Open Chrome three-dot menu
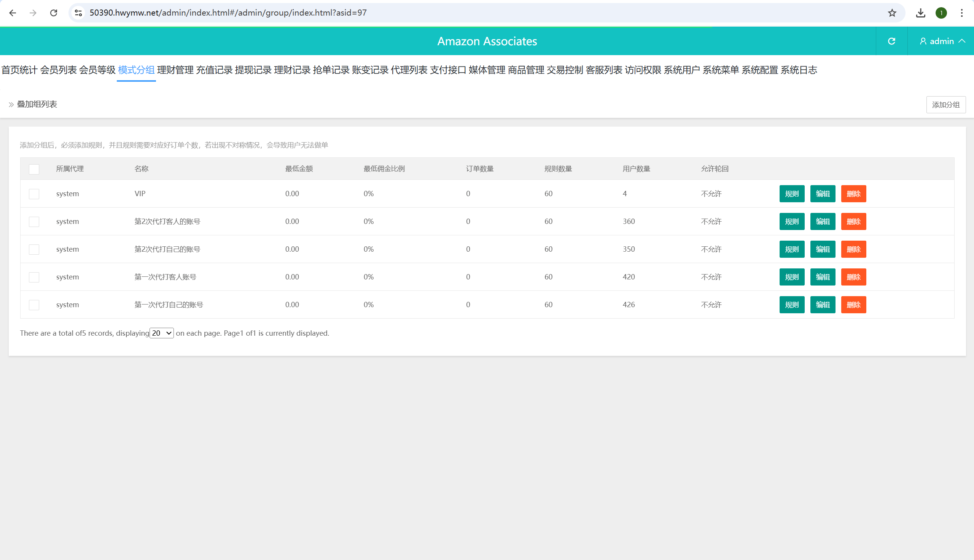 [962, 13]
